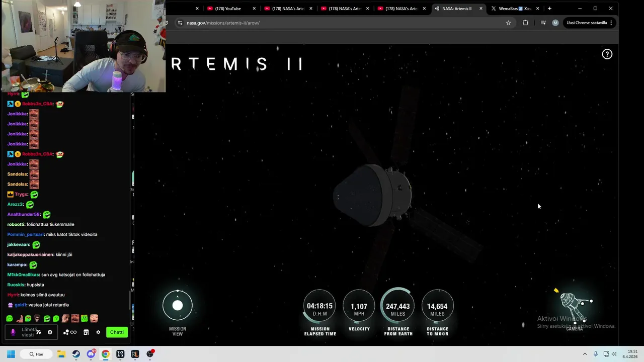Select the white camera dot at the solar array tip
Viewport: 644px width, 362px height.
click(591, 301)
